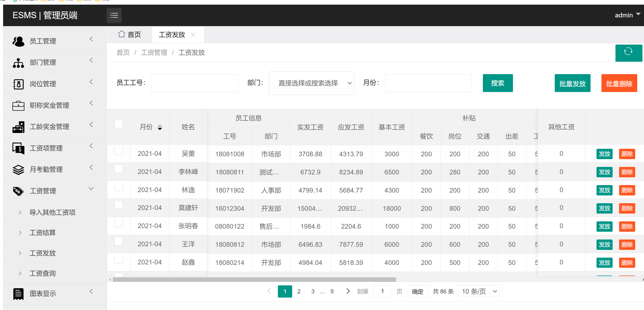This screenshot has height=310, width=644.
Task: Toggle the select-all header checkbox
Action: (119, 124)
